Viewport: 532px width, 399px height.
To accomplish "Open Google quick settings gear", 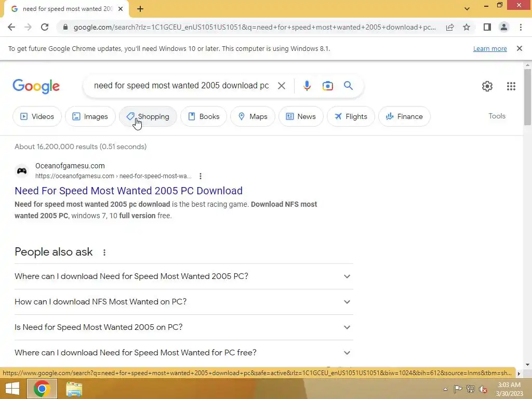I will click(487, 86).
